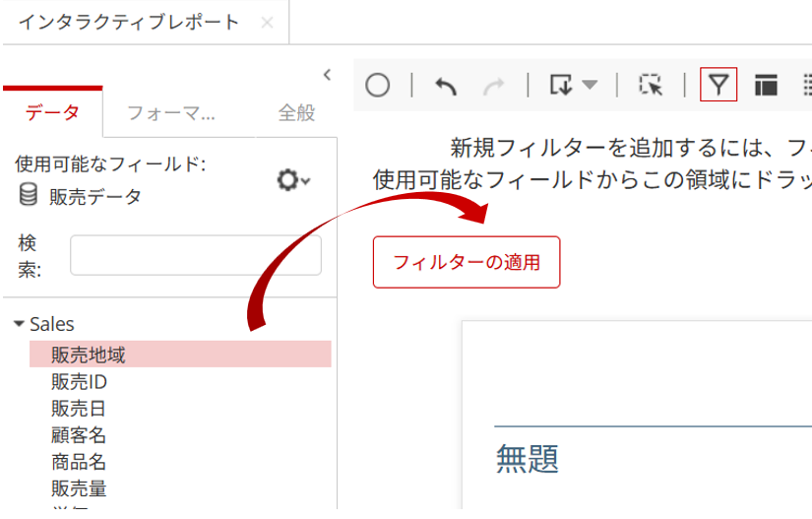Click the 使用可能なフィールド heading

pos(110,164)
